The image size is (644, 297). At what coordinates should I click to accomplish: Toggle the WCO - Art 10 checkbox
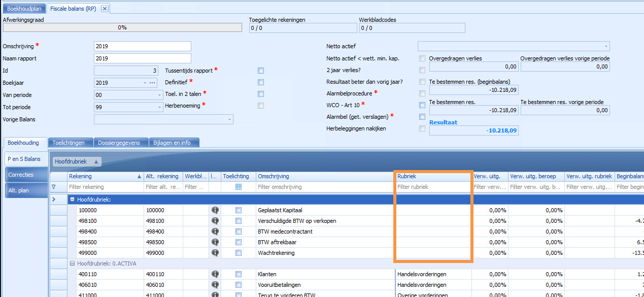(x=422, y=105)
